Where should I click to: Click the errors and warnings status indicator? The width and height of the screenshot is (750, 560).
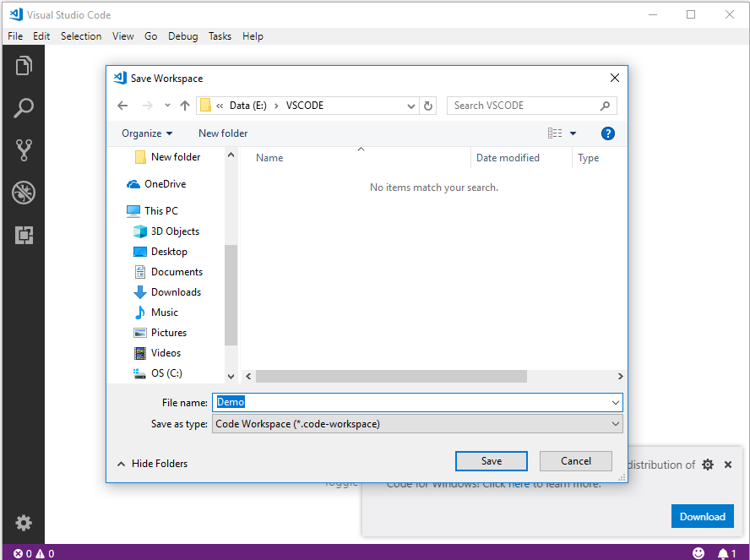[34, 554]
